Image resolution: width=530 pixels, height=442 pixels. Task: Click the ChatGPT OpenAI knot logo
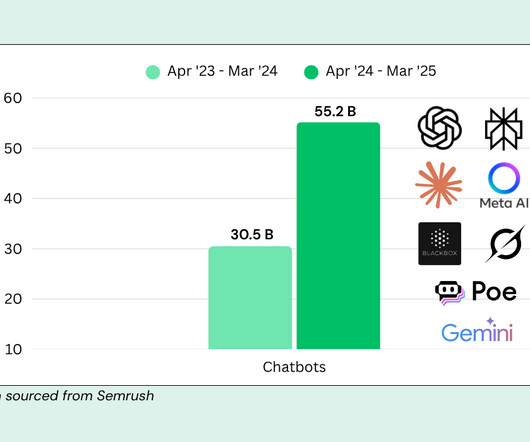(x=439, y=128)
